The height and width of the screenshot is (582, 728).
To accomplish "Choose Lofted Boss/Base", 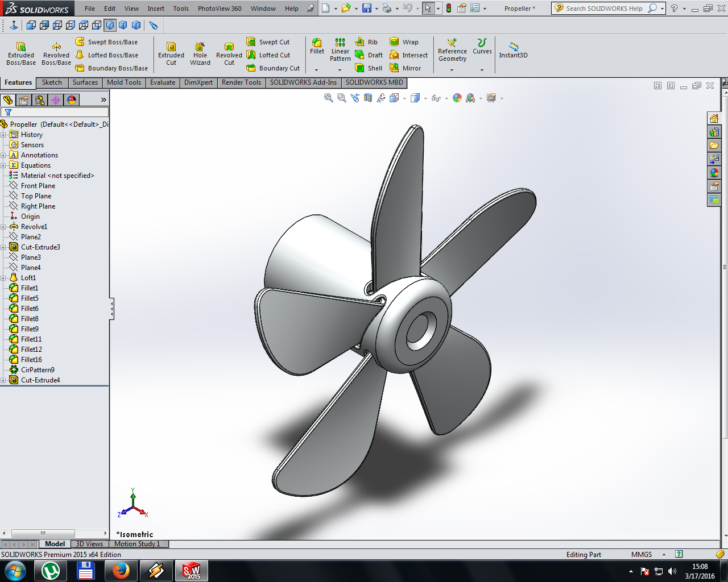I will [107, 55].
